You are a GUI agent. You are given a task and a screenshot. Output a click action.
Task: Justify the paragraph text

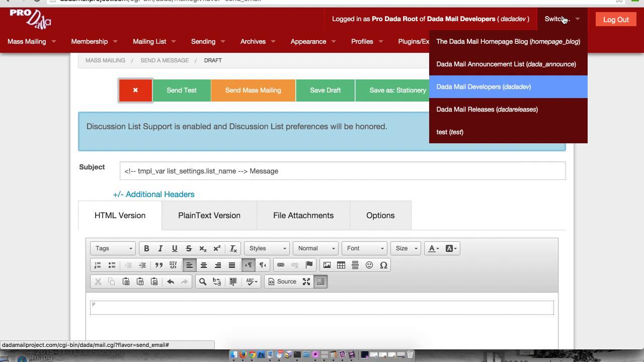pyautogui.click(x=232, y=265)
